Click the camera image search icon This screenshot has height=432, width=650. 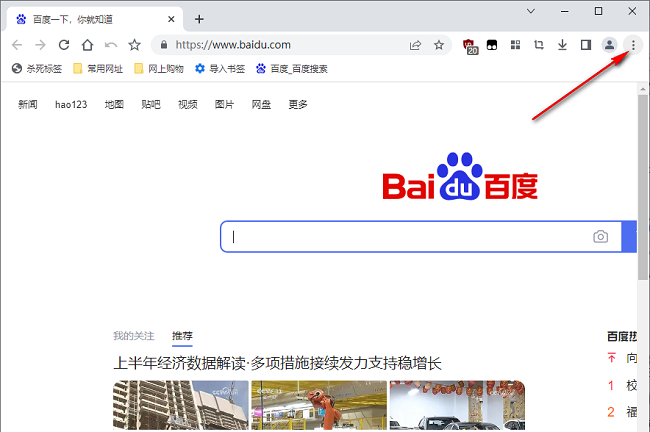coord(600,236)
